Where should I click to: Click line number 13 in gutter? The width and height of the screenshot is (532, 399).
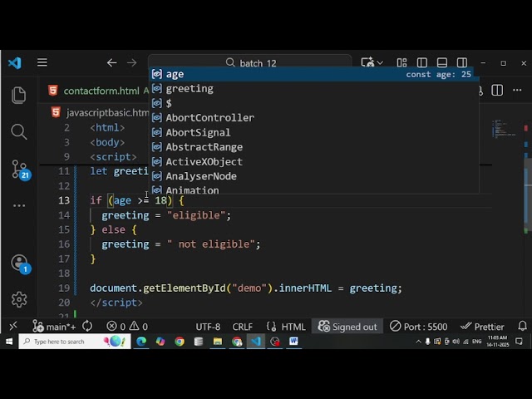pos(64,200)
